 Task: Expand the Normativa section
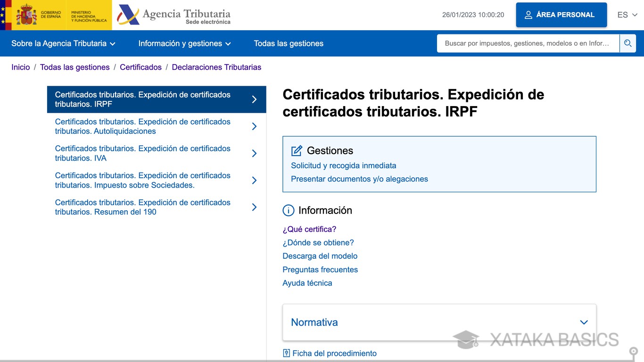coord(439,322)
